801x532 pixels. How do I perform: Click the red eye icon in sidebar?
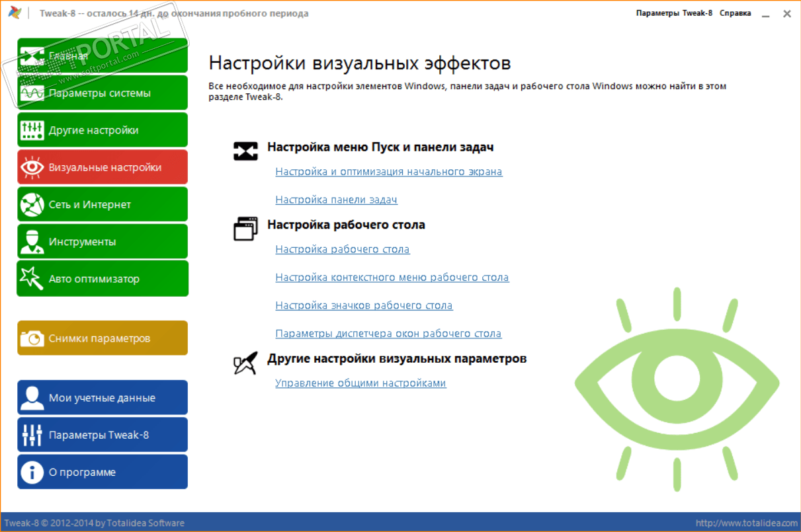pyautogui.click(x=32, y=167)
